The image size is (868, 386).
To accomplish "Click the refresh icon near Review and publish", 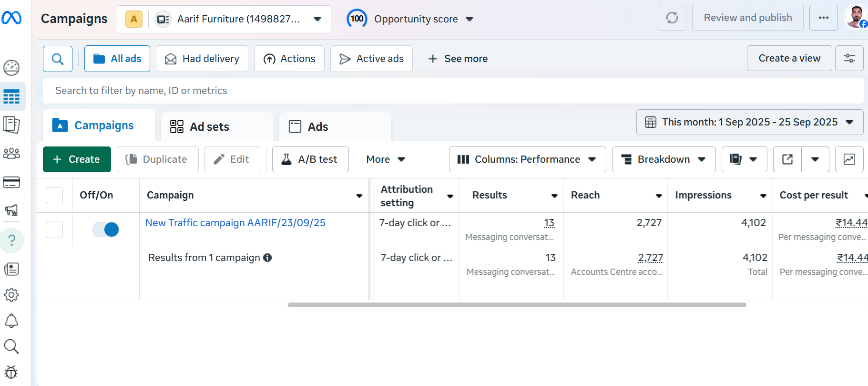I will 672,18.
